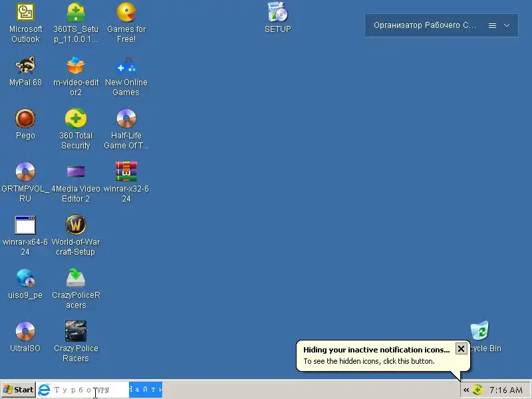Show hidden notification icons with the chevron
The image size is (532, 399).
[x=466, y=390]
